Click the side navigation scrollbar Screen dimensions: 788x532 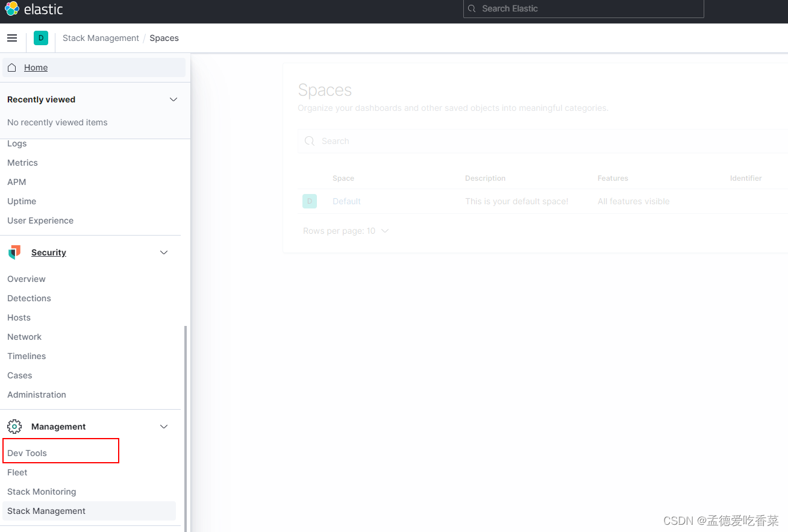click(186, 428)
